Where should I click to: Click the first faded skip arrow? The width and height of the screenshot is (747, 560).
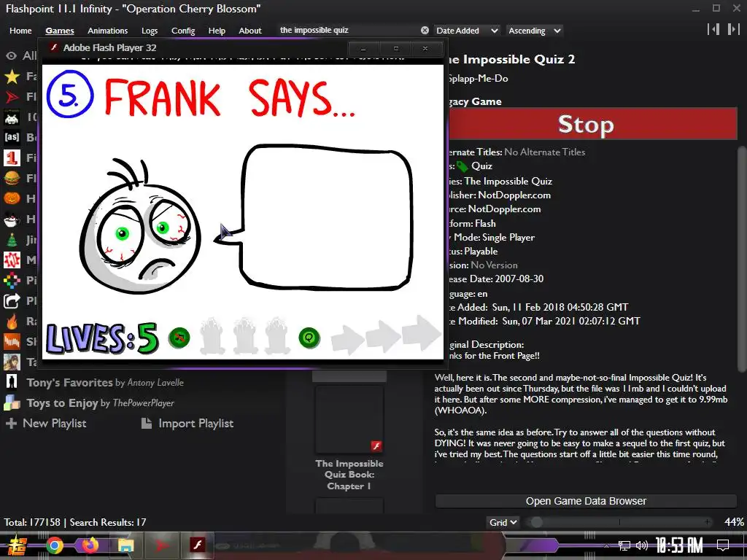[x=347, y=340]
